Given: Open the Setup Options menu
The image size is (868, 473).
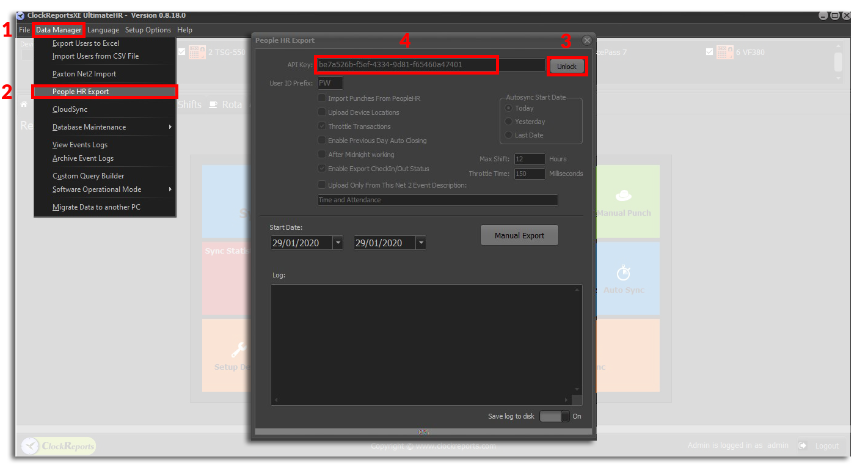Looking at the screenshot, I should point(148,30).
